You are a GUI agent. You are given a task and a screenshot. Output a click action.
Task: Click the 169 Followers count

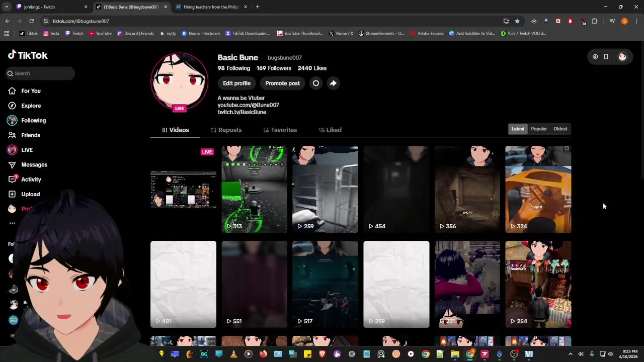[x=274, y=68]
